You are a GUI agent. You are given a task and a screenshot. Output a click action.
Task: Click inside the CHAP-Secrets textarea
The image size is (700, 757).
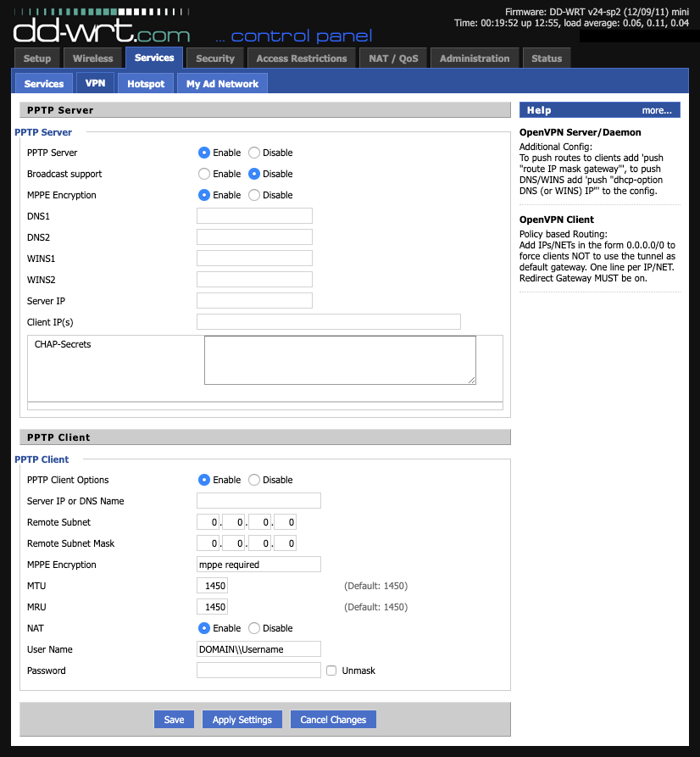[340, 360]
